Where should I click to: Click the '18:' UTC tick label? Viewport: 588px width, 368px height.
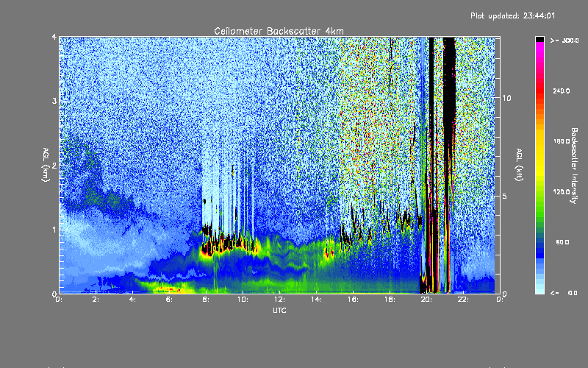pyautogui.click(x=390, y=300)
